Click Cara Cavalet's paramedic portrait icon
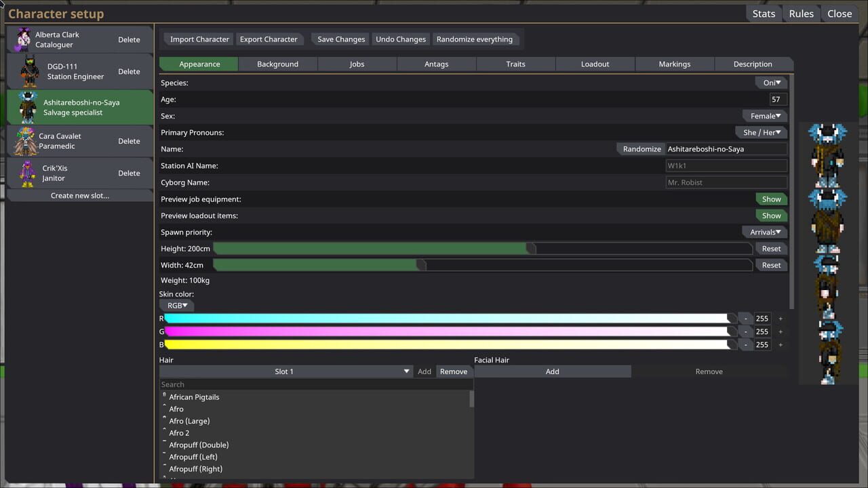The height and width of the screenshot is (488, 868). 26,140
